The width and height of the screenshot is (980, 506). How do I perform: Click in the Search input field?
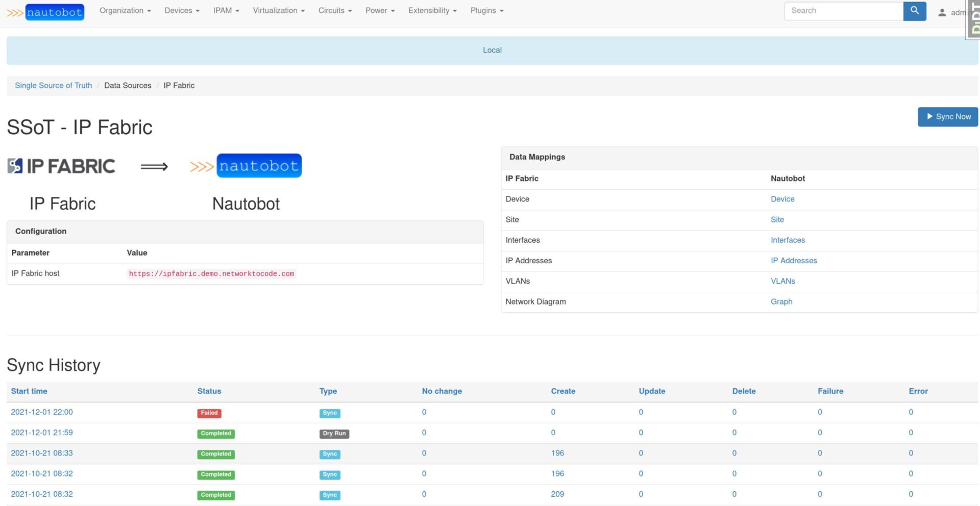pyautogui.click(x=843, y=11)
